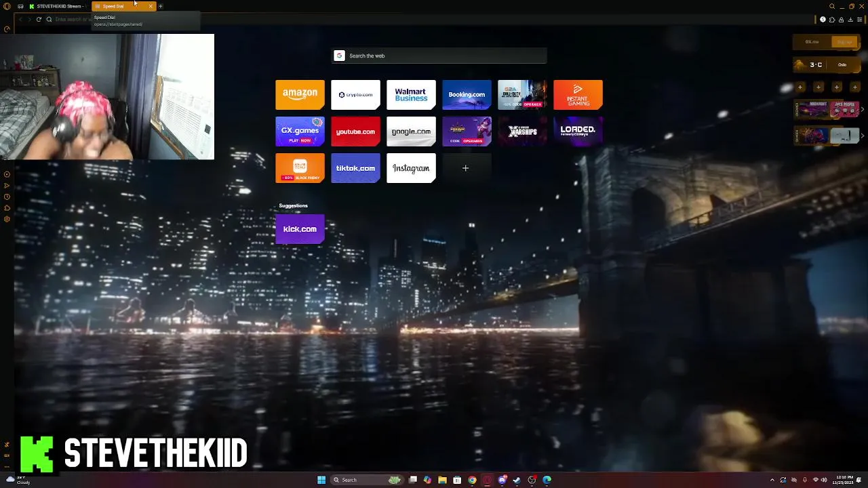Launch Google Chrome from the taskbar
This screenshot has width=868, height=488.
(472, 480)
